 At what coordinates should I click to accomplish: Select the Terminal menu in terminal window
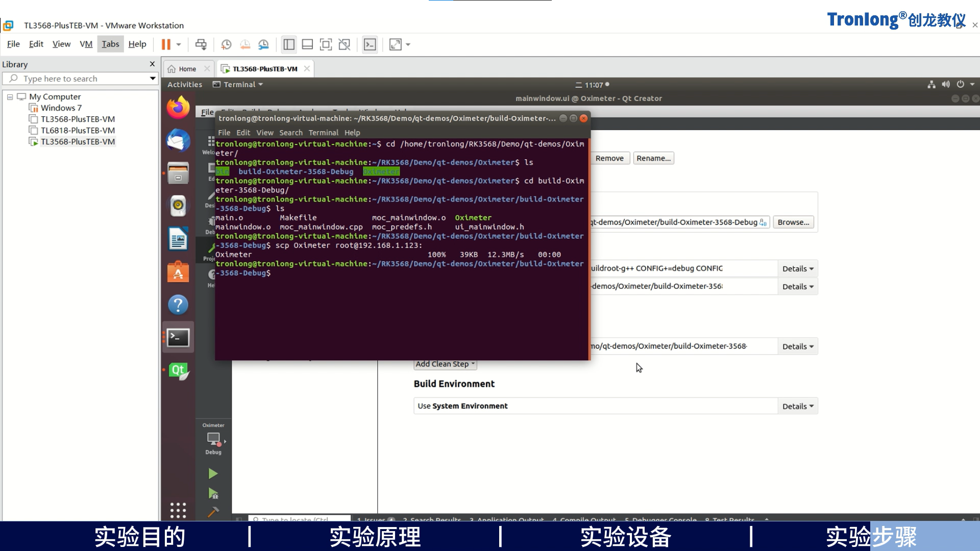click(324, 133)
